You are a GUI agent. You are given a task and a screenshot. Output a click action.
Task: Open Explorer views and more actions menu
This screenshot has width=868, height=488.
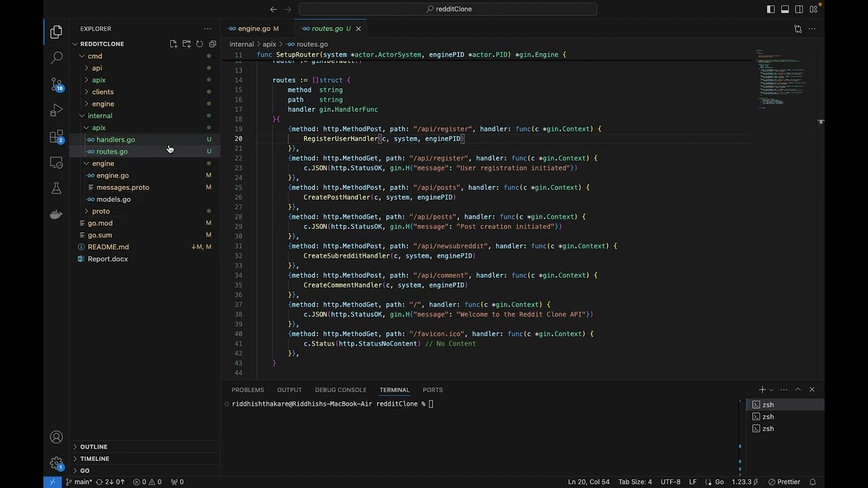(x=208, y=28)
